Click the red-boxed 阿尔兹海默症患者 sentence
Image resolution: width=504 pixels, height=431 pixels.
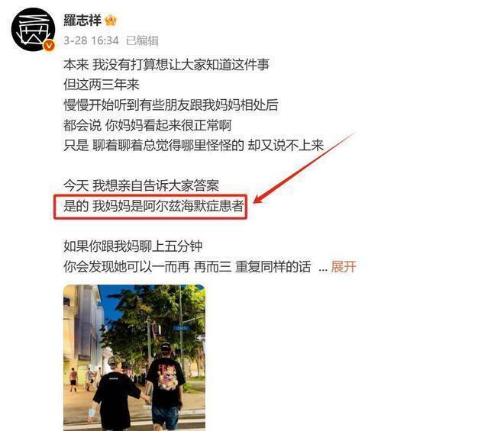(x=153, y=205)
